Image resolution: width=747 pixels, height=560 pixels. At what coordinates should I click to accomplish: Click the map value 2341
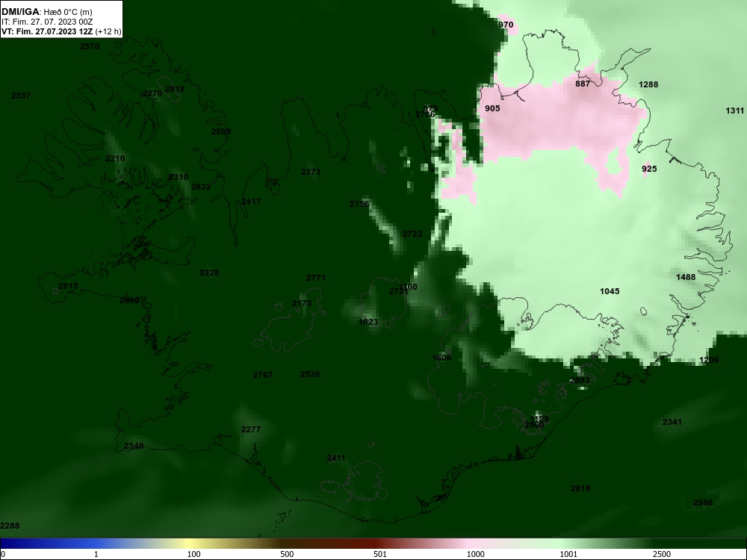(672, 422)
